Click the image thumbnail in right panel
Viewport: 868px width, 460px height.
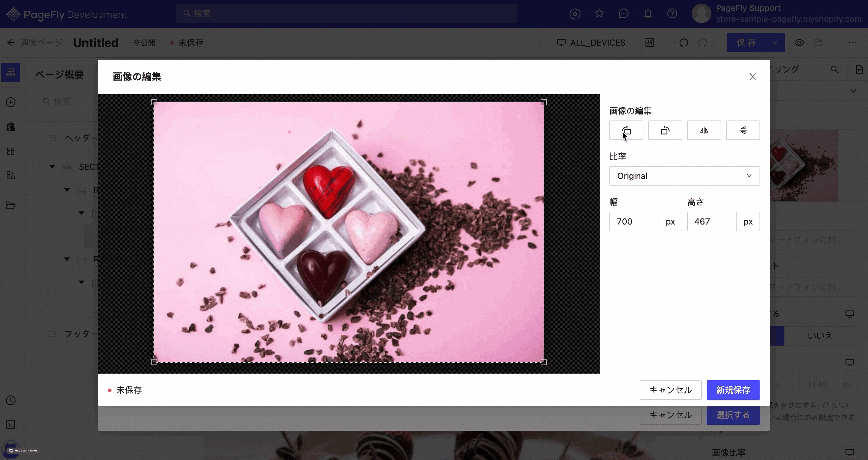point(804,165)
